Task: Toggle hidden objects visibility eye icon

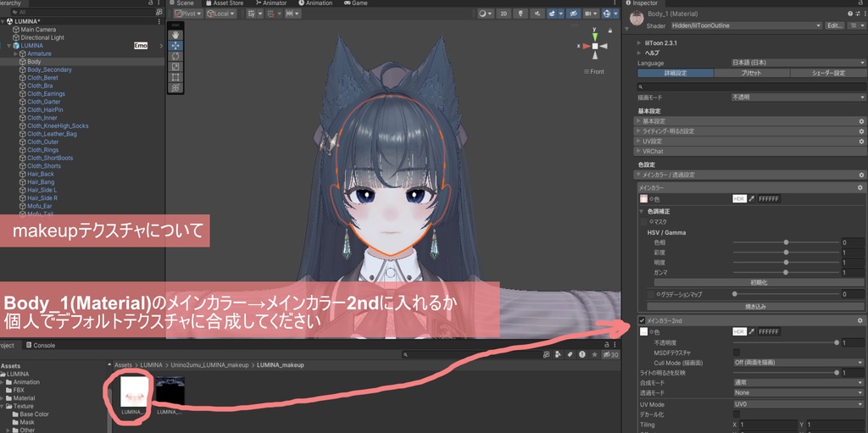Action: point(574,14)
